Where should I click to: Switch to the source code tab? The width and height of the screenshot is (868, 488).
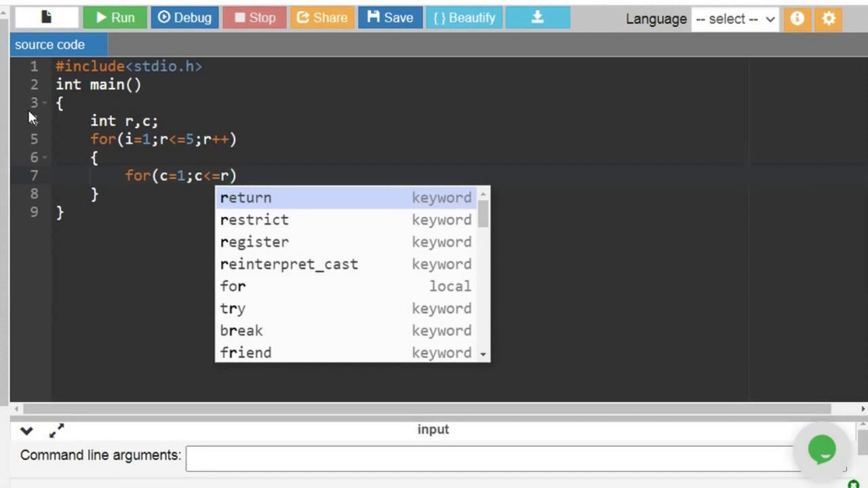click(58, 45)
